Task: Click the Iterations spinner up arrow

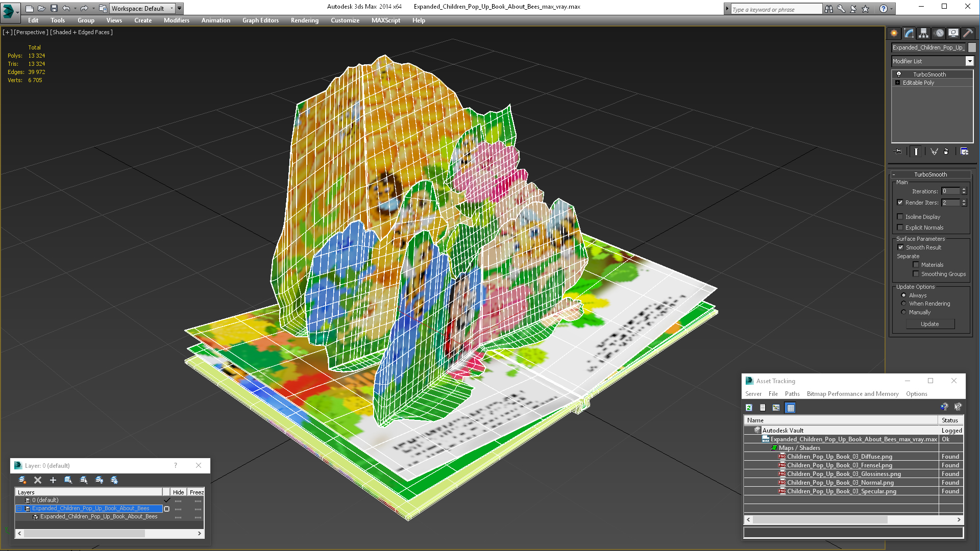Action: point(964,189)
